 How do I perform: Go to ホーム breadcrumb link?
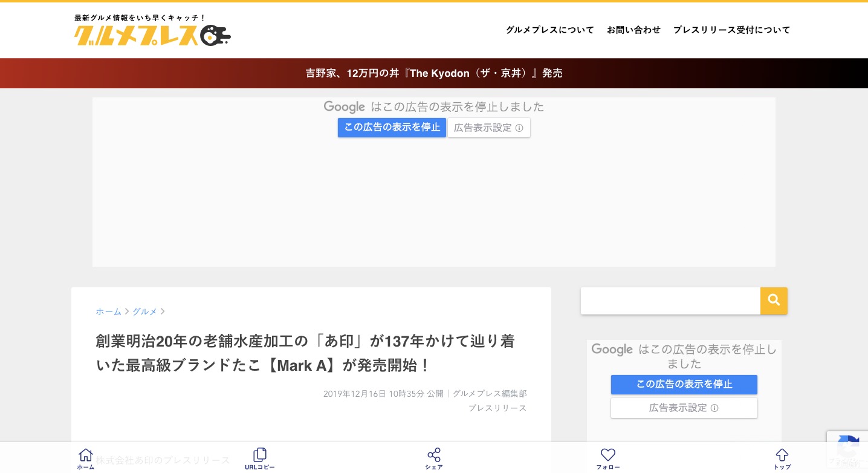coord(109,312)
